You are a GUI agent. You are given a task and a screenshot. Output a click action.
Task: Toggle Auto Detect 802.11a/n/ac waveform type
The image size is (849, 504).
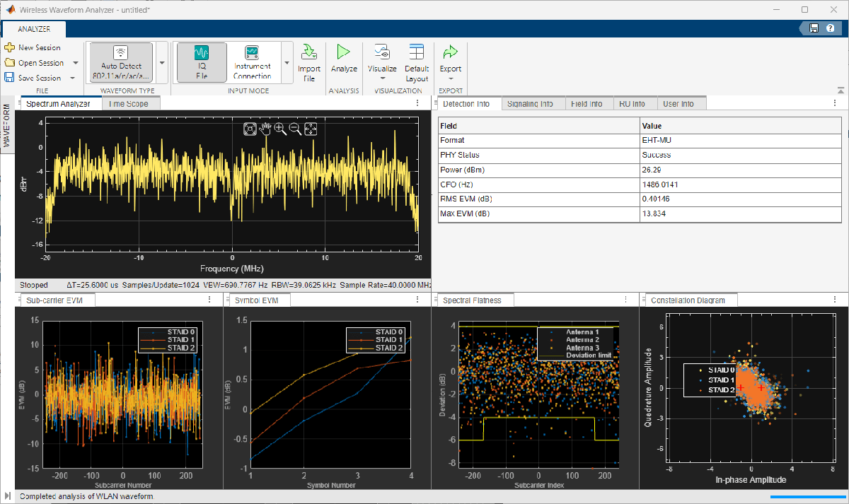[121, 60]
